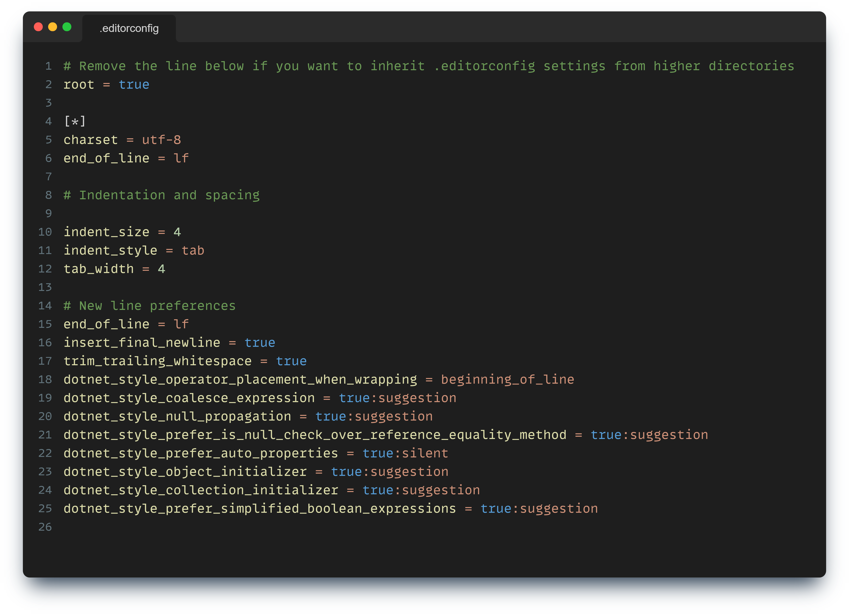Image resolution: width=849 pixels, height=616 pixels.
Task: Click the green fullscreen window button
Action: [67, 27]
